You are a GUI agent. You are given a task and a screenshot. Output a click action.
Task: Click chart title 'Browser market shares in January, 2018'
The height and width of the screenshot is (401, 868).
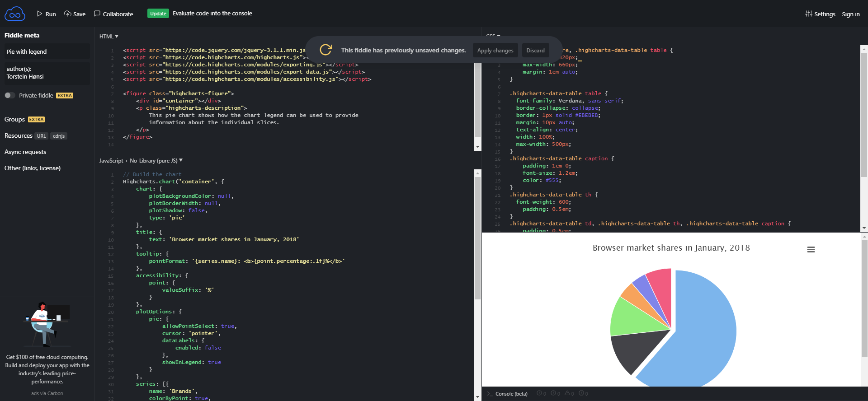pos(671,247)
